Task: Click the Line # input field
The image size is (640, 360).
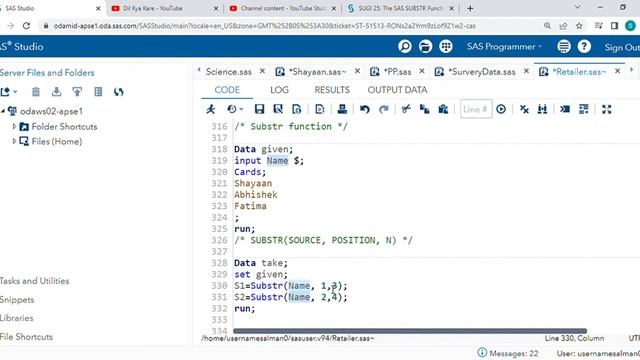Action: tap(476, 109)
